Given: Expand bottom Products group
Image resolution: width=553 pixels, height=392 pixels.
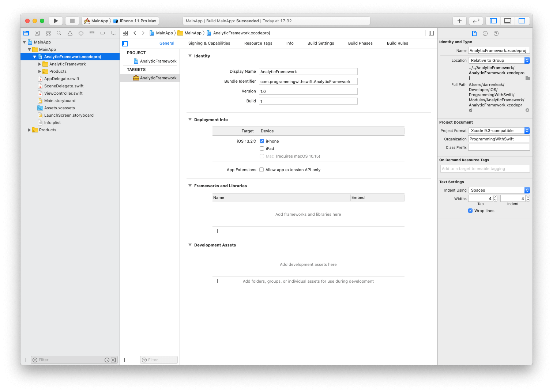Looking at the screenshot, I should coord(29,130).
